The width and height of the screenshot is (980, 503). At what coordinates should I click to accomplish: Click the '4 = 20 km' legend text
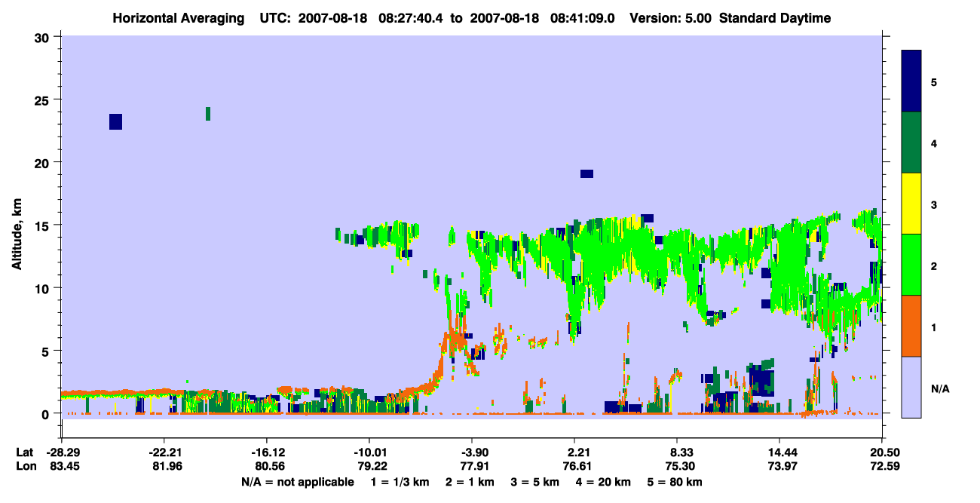(603, 482)
